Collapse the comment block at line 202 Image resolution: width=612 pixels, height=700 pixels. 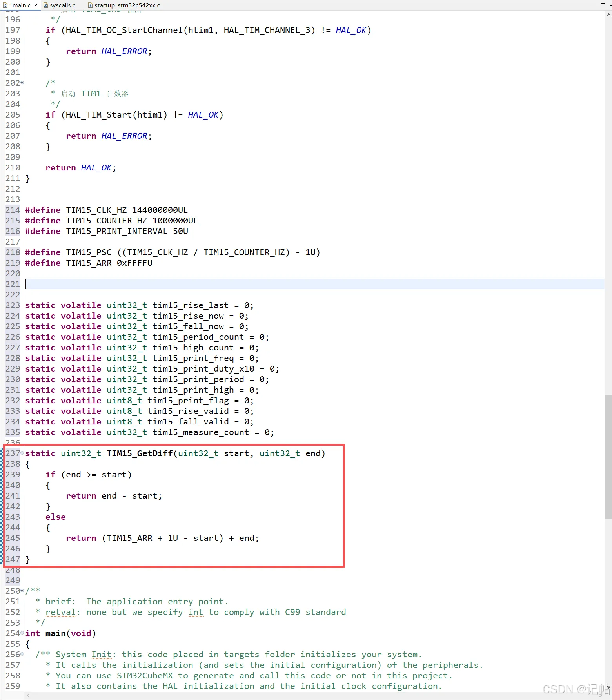tap(22, 83)
